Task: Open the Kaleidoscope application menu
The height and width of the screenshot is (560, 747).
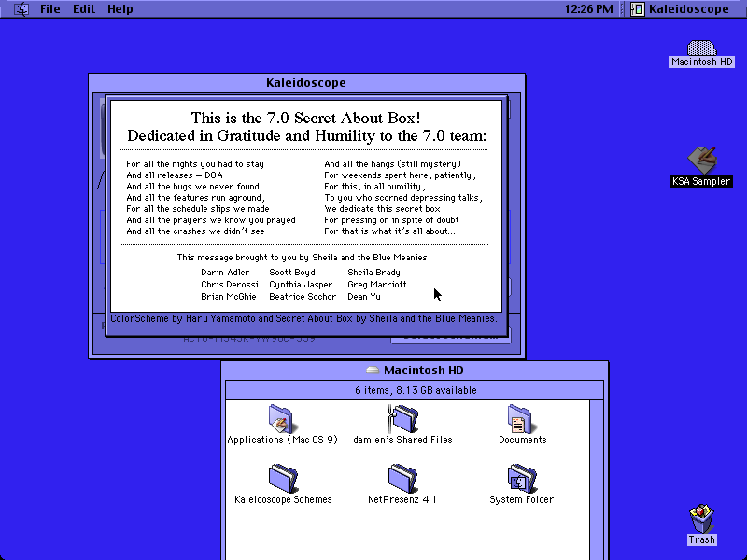Action: (x=680, y=9)
